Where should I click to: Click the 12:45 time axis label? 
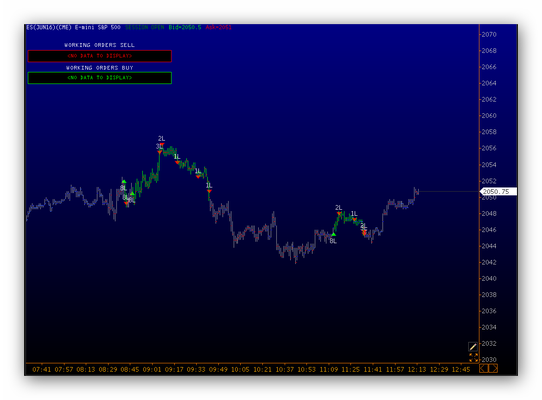click(461, 370)
